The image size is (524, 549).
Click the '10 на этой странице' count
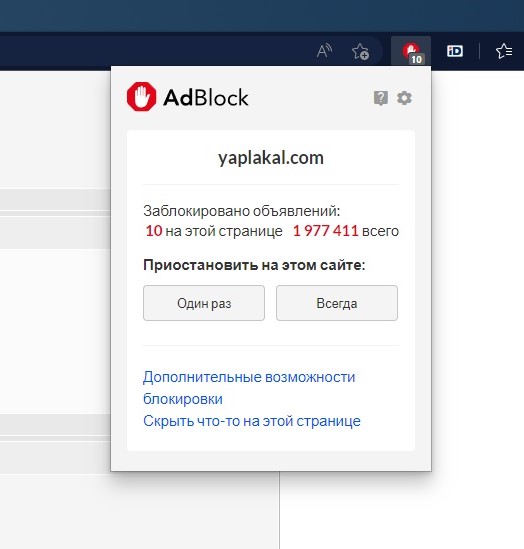(214, 231)
